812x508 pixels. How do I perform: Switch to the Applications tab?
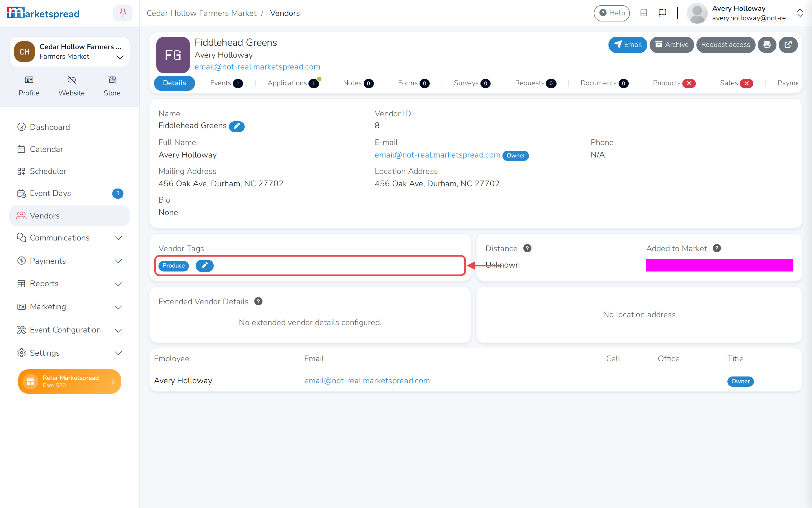click(293, 83)
